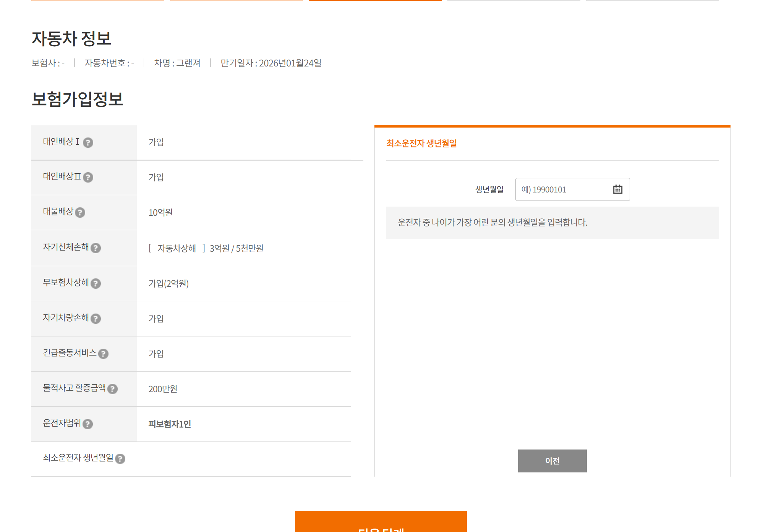Click help icon next to 대인배상 I
The width and height of the screenshot is (763, 532).
pos(88,142)
